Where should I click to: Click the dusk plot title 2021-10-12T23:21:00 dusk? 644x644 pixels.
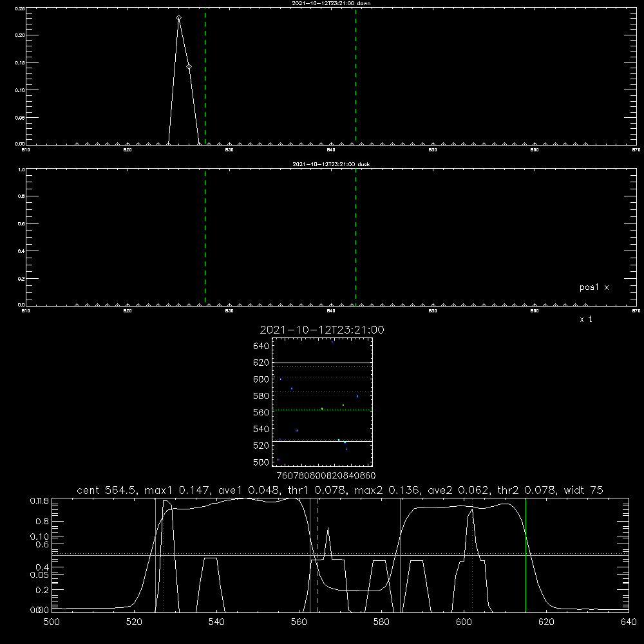[331, 164]
